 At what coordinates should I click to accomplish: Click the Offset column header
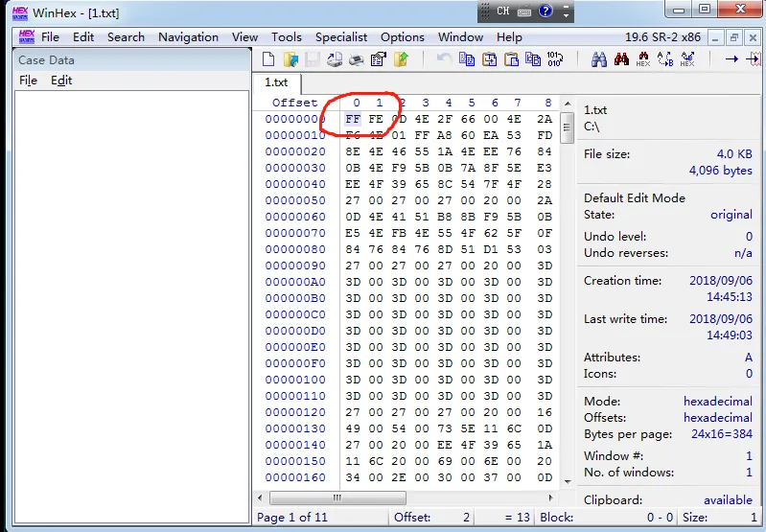295,103
